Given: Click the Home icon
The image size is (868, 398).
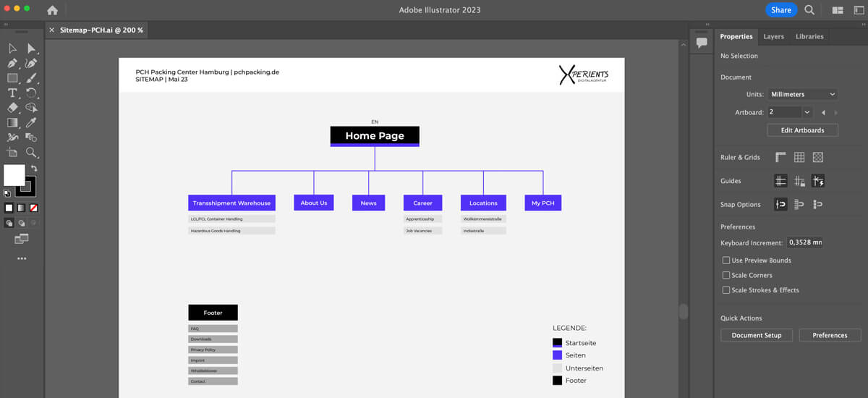Looking at the screenshot, I should (52, 10).
